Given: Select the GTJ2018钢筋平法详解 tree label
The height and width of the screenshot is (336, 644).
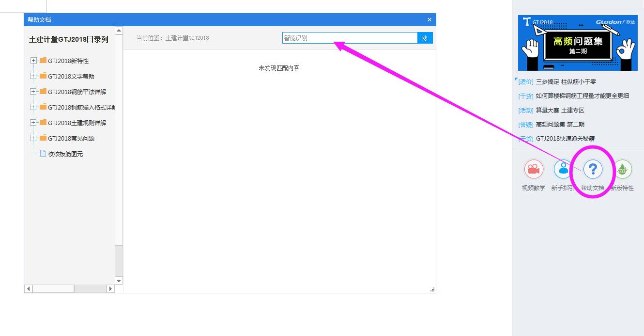Looking at the screenshot, I should tap(77, 92).
